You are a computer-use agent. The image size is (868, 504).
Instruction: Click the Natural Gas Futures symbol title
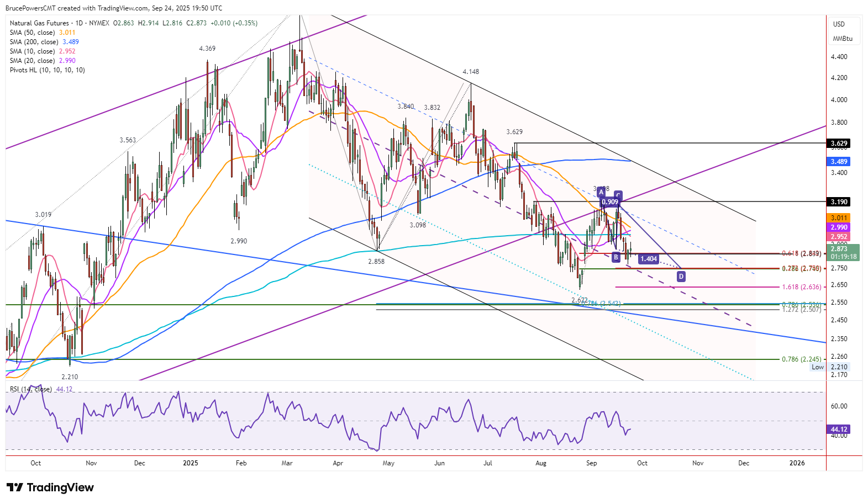[39, 23]
